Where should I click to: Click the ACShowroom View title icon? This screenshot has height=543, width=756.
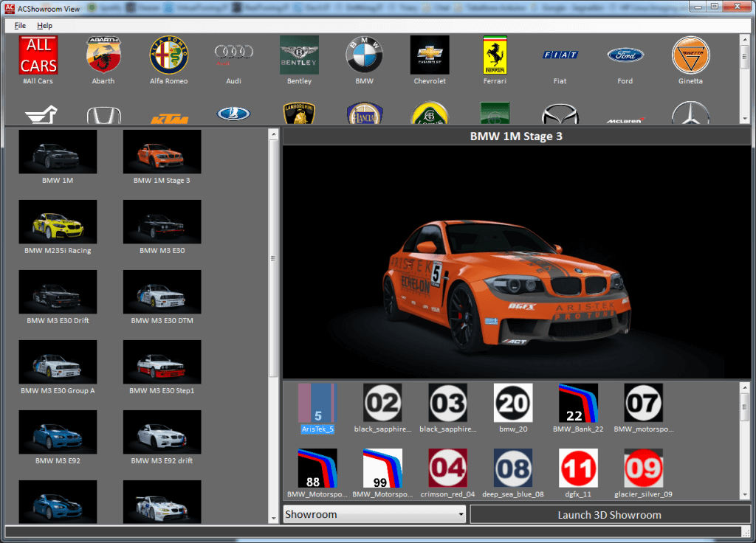10,8
